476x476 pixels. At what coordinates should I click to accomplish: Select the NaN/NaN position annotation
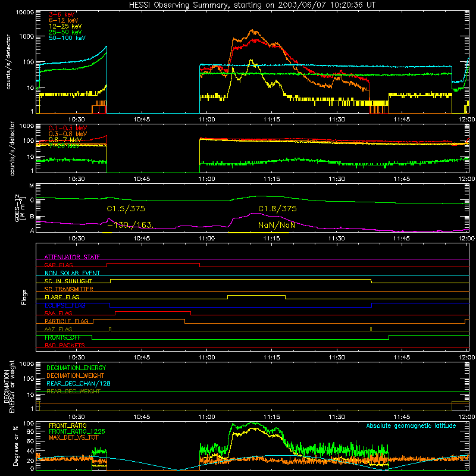pos(277,225)
